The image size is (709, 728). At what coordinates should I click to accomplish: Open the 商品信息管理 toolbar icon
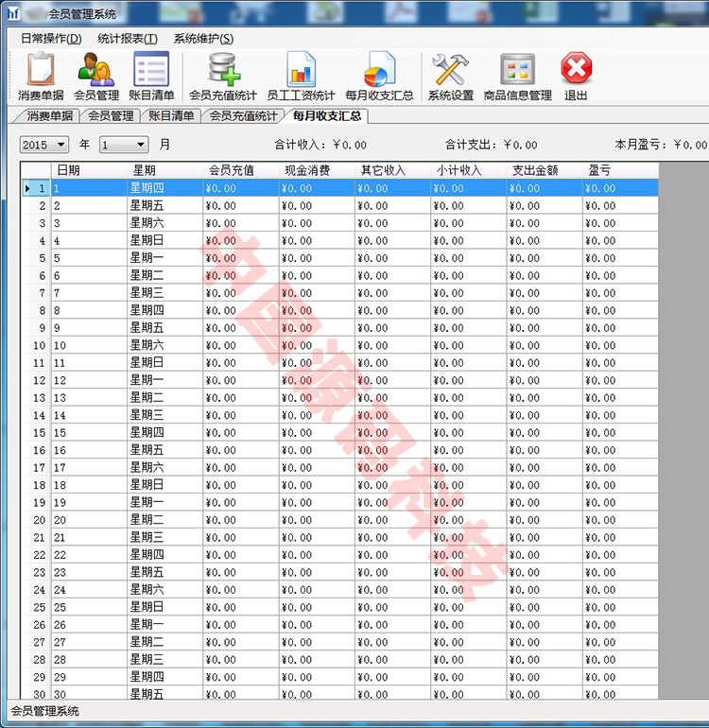pyautogui.click(x=517, y=77)
